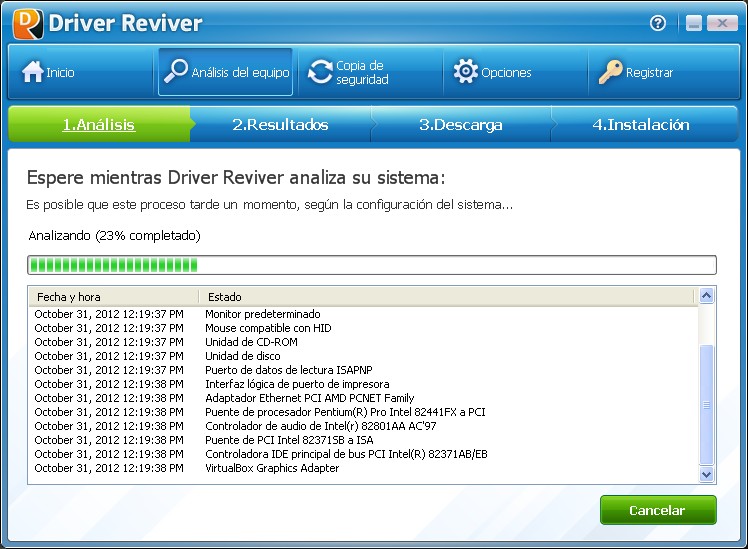Click the backup sync arrows icon

(320, 72)
